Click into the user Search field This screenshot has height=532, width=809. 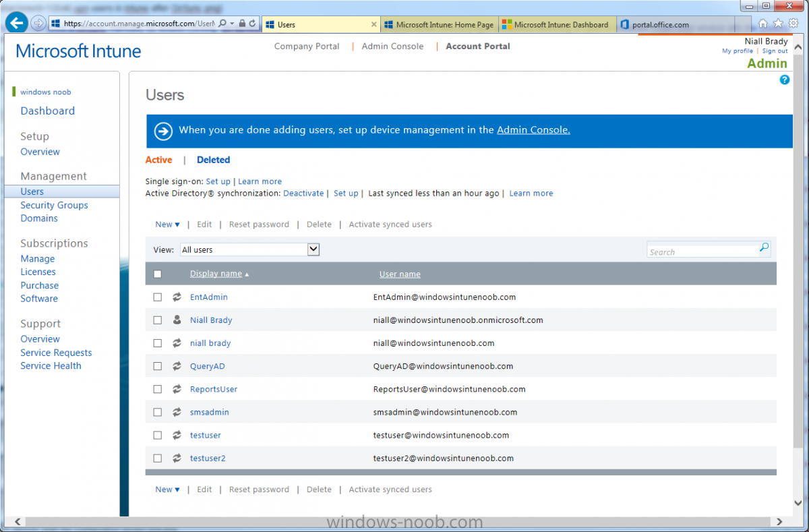[702, 252]
